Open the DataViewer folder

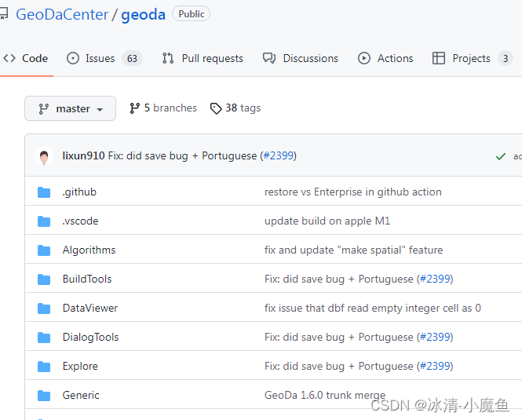[90, 308]
